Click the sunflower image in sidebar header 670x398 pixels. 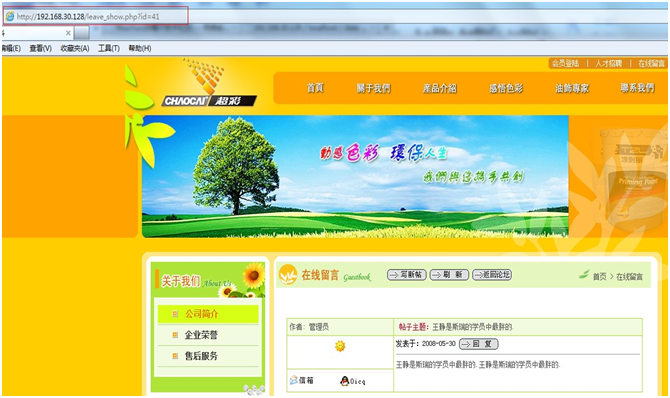[253, 276]
